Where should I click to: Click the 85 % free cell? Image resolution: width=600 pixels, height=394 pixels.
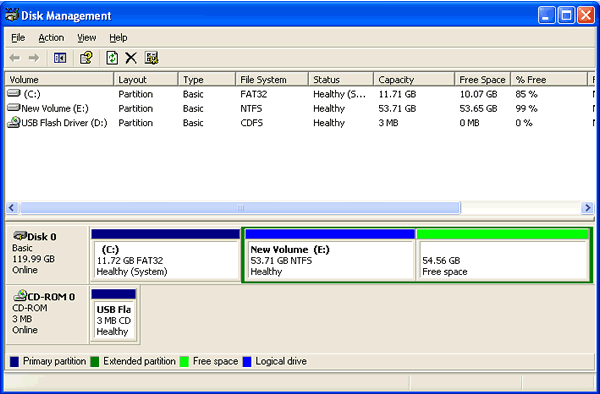coord(526,94)
